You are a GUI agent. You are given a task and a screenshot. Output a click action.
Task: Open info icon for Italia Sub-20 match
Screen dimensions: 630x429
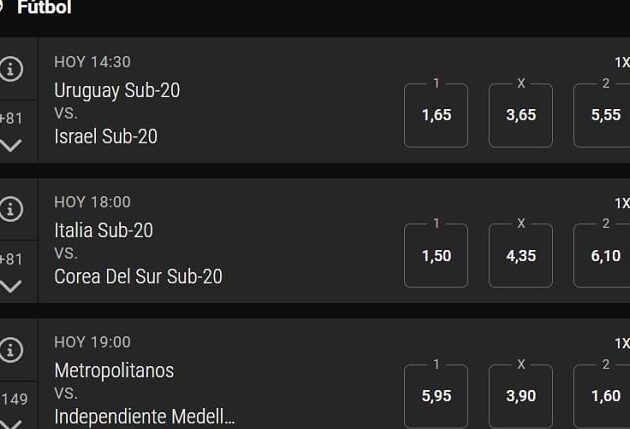[10, 209]
